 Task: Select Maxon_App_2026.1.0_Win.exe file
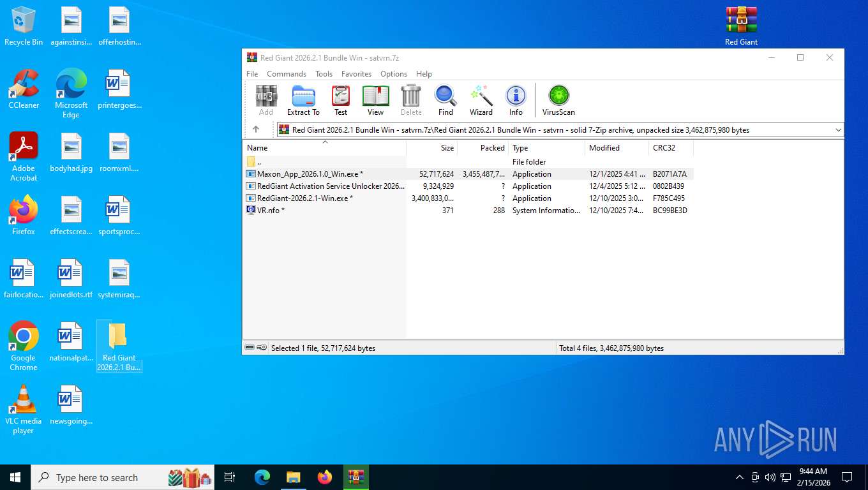coord(468,174)
